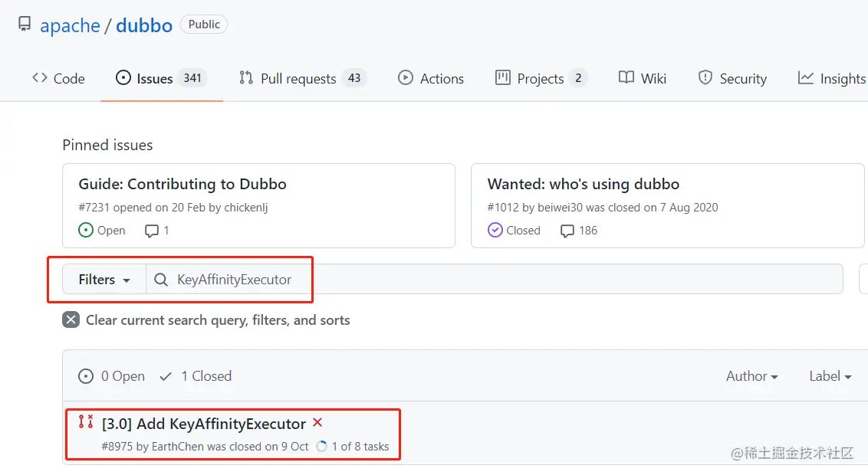The image size is (868, 475).
Task: Click the clear search X icon
Action: pyautogui.click(x=71, y=320)
